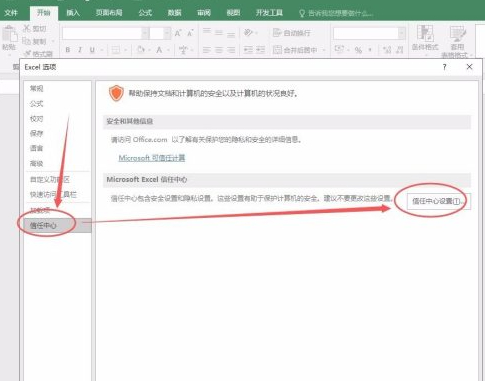Switch to the Developer (开发工具) tab

[x=269, y=13]
